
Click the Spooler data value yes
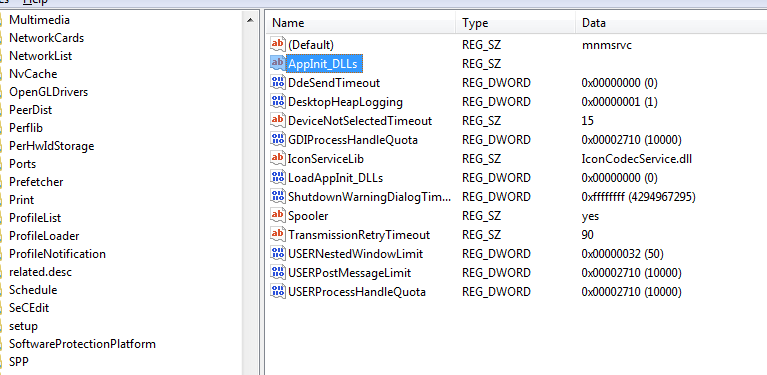tap(590, 216)
